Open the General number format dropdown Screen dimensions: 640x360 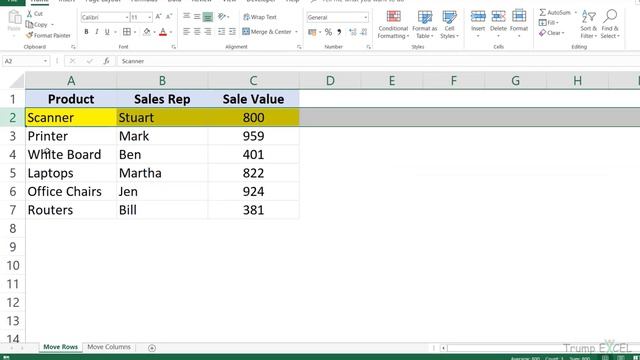tap(365, 18)
